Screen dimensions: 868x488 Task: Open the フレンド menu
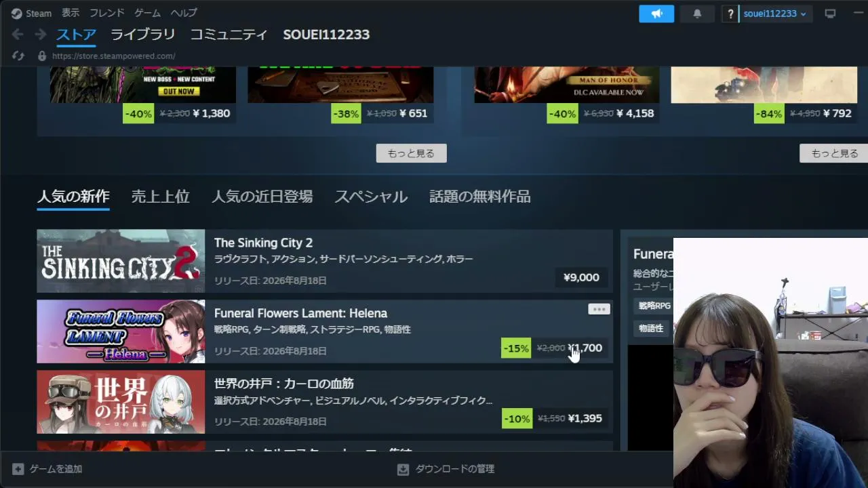[107, 13]
